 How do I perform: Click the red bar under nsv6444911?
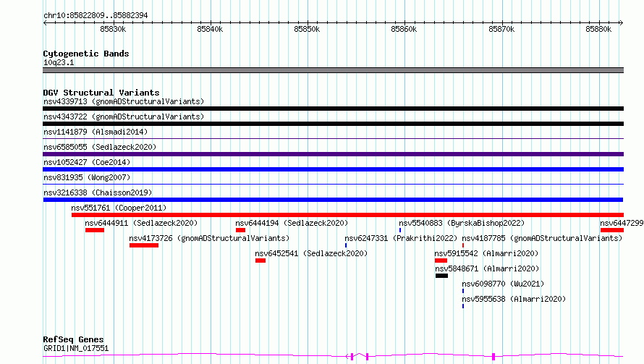click(95, 230)
